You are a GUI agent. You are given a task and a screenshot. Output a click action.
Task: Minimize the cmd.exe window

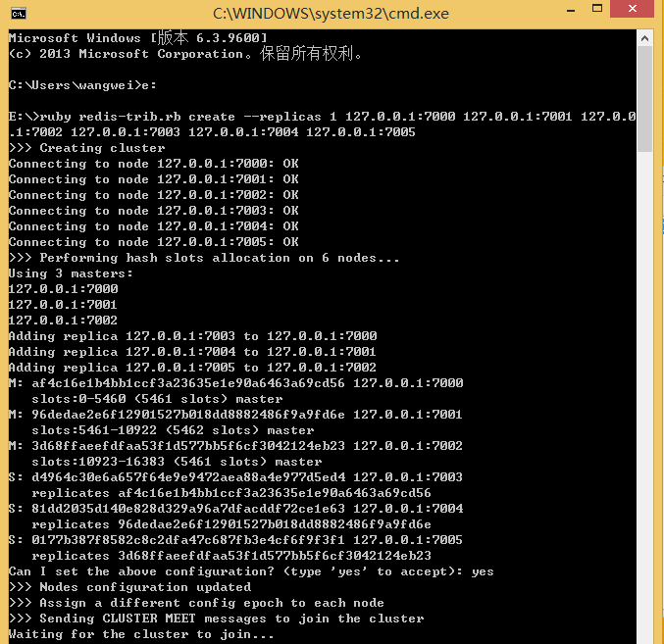(x=571, y=9)
